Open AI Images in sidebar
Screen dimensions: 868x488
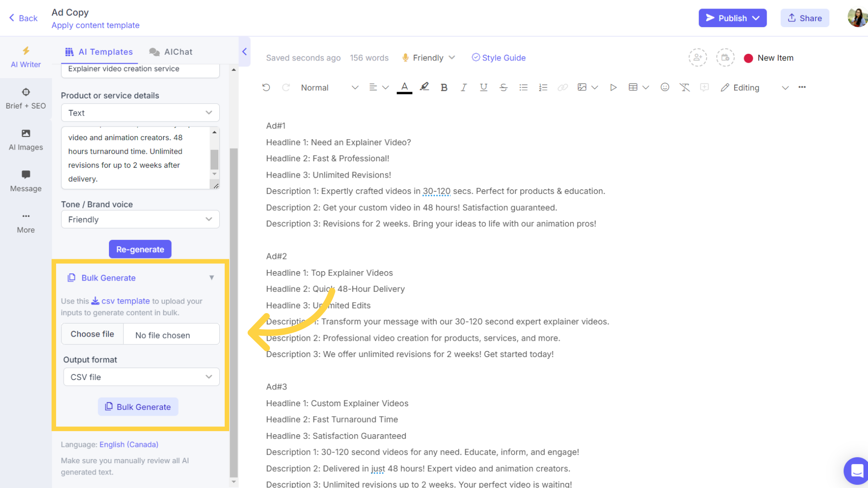coord(26,140)
